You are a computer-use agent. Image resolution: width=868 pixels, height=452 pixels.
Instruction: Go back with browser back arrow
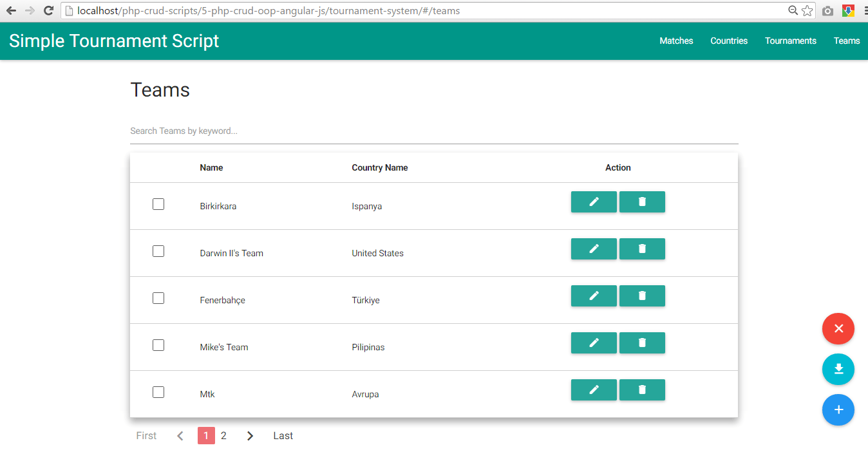[11, 10]
